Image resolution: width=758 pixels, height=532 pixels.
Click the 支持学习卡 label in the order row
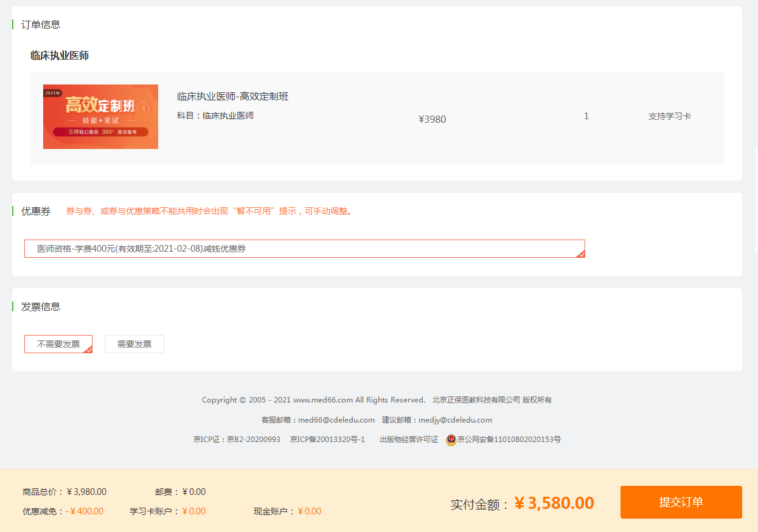669,116
